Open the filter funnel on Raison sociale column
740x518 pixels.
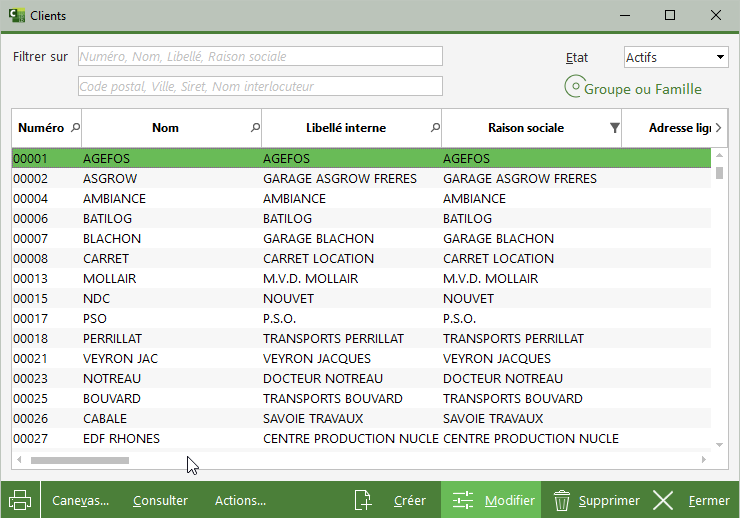point(614,127)
